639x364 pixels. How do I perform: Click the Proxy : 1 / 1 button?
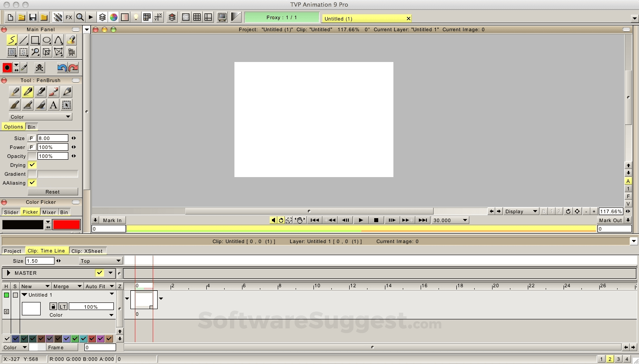(x=282, y=17)
